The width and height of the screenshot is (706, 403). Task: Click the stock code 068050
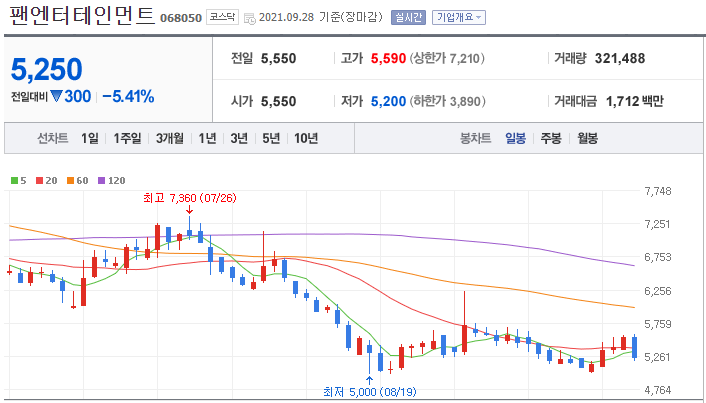tap(181, 19)
